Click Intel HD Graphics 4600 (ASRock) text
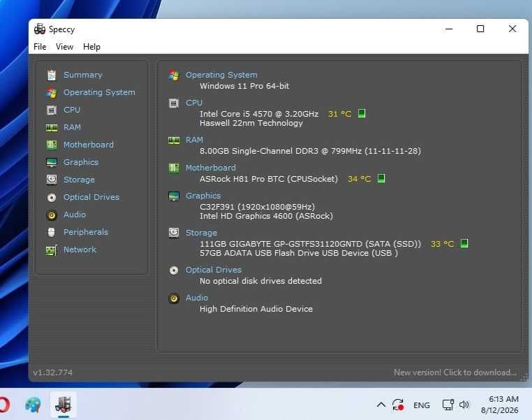 266,216
